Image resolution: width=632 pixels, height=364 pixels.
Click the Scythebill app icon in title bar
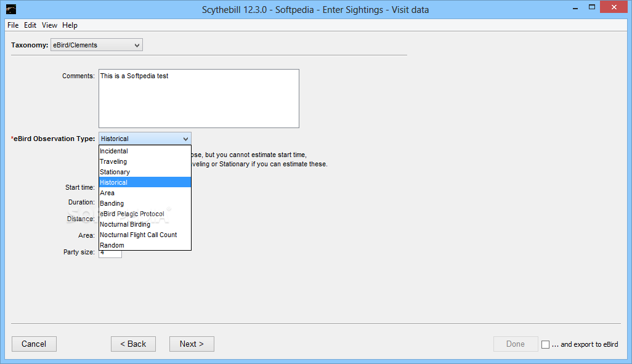(11, 9)
